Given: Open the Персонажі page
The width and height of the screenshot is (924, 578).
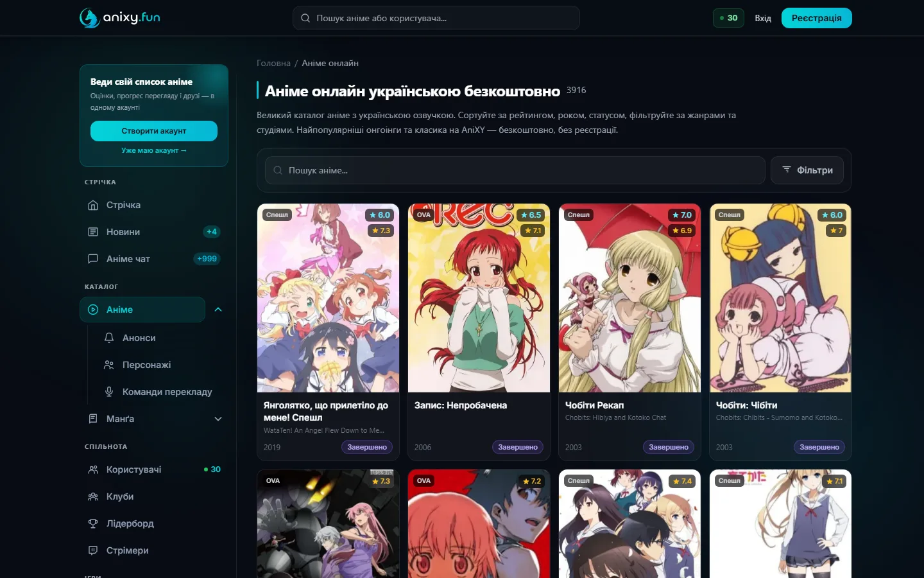Looking at the screenshot, I should (x=162, y=365).
